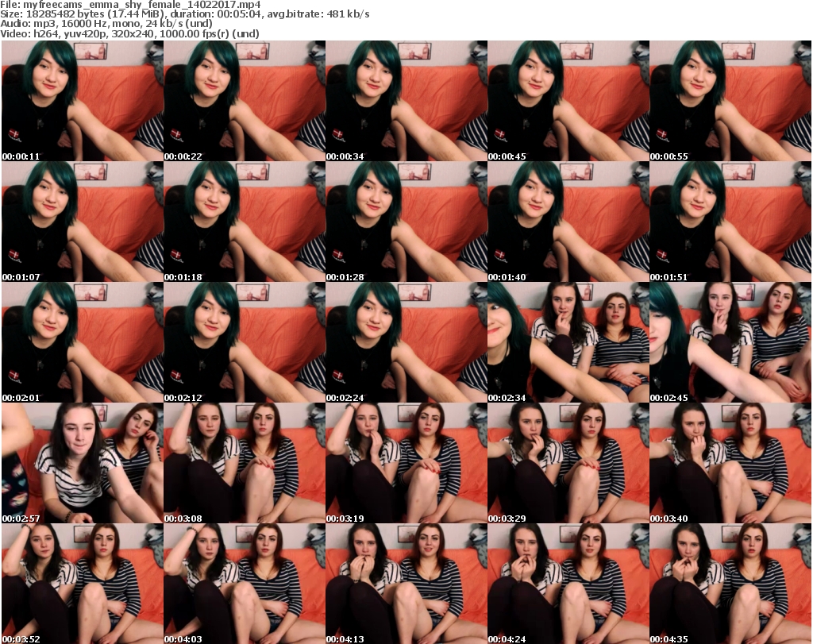The width and height of the screenshot is (813, 644).
Task: Pick the thumbnail stamped 00:02:12
Action: coord(245,342)
